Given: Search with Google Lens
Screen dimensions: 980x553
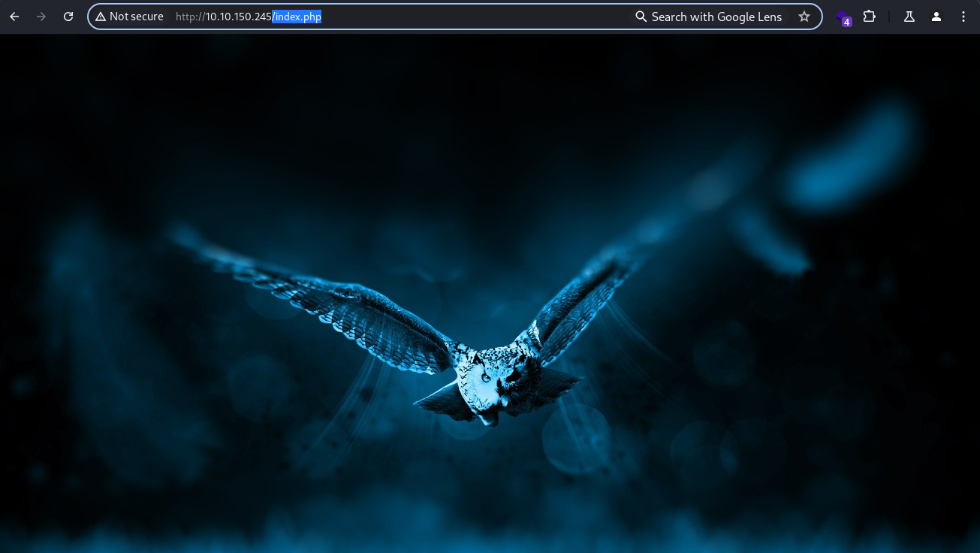Looking at the screenshot, I should 708,17.
